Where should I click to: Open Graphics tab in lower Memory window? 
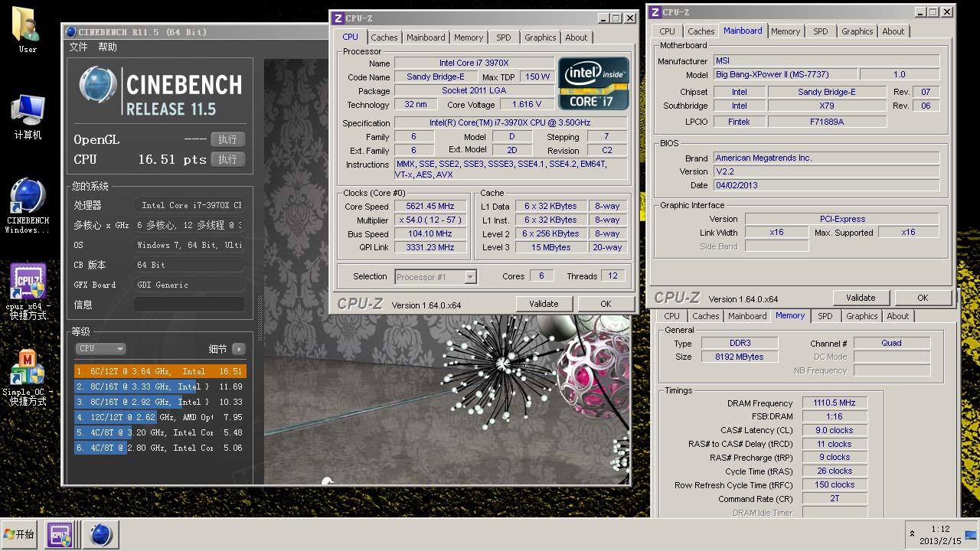pyautogui.click(x=862, y=316)
